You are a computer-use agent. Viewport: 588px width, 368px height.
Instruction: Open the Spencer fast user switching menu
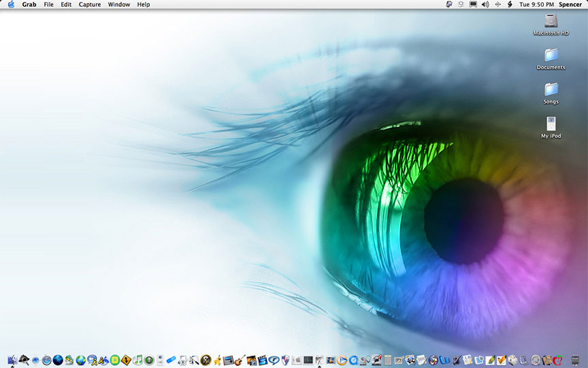click(570, 5)
